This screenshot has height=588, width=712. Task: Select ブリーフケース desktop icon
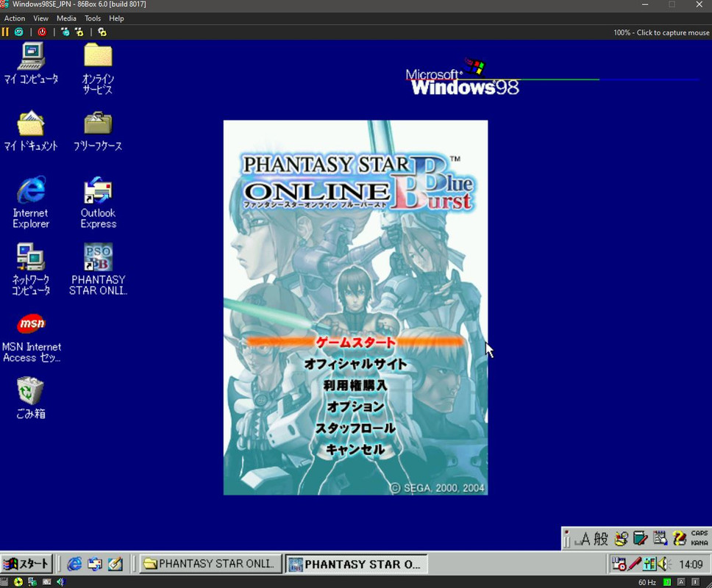pos(98,130)
